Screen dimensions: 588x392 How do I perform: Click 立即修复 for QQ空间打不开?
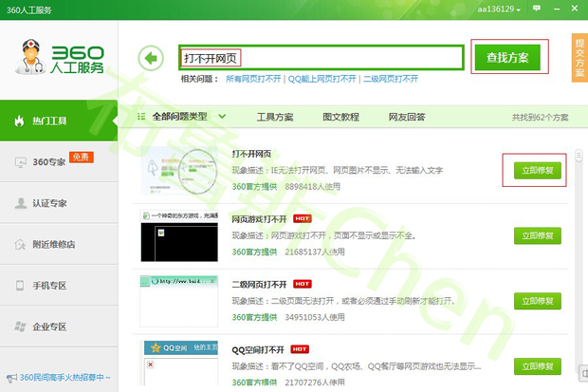click(x=538, y=366)
